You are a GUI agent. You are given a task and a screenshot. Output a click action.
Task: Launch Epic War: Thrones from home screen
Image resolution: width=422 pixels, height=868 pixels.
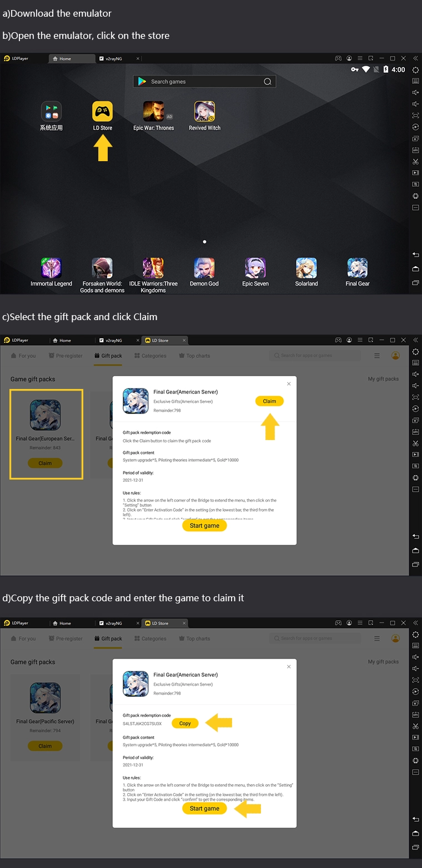(x=153, y=111)
